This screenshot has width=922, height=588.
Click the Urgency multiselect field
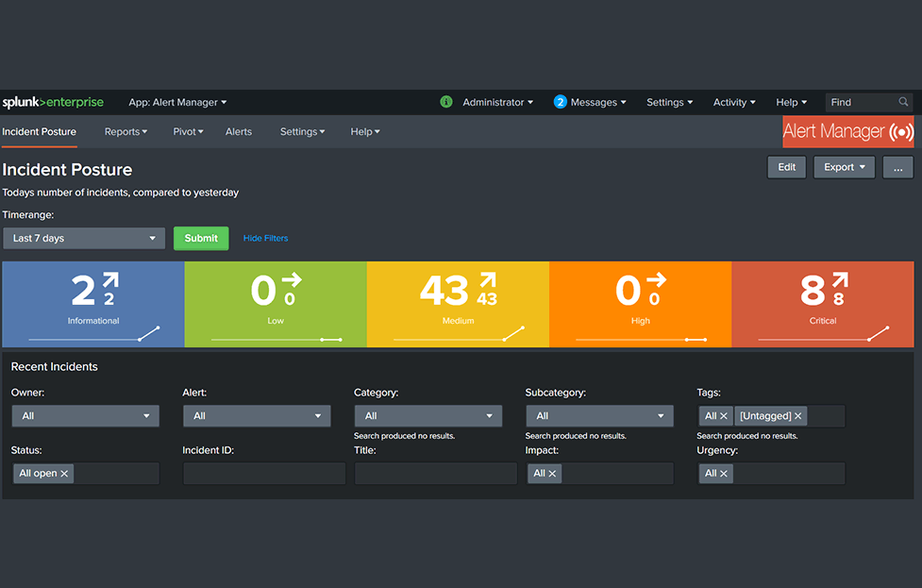(x=771, y=474)
